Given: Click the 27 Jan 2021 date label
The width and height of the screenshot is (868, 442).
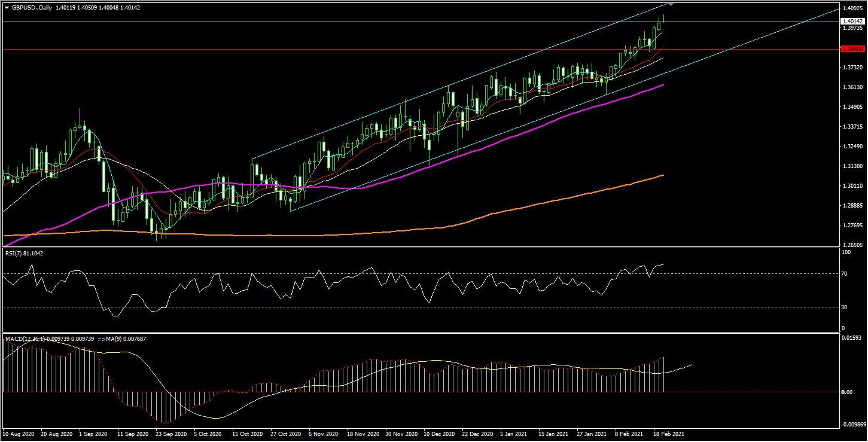Looking at the screenshot, I should (591, 434).
